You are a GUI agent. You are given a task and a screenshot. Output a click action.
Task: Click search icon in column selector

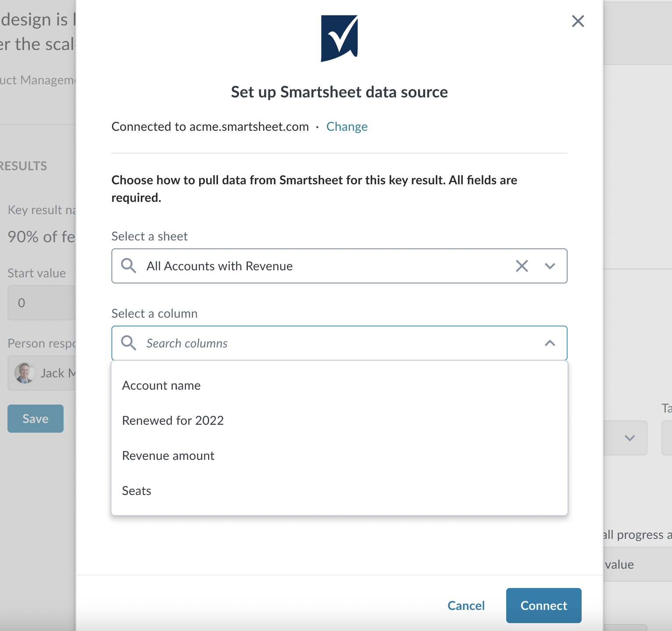129,343
